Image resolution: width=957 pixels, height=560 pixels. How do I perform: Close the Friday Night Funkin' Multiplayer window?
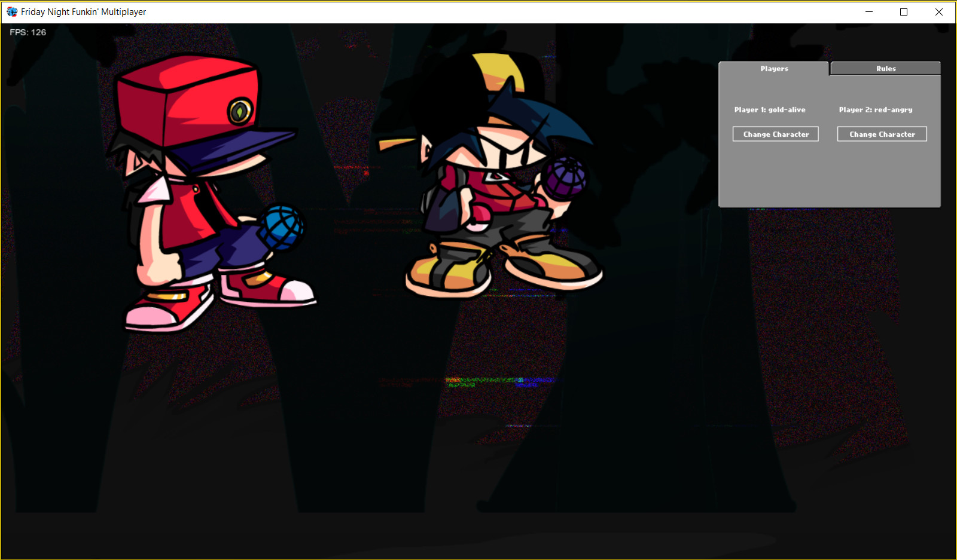click(x=939, y=12)
